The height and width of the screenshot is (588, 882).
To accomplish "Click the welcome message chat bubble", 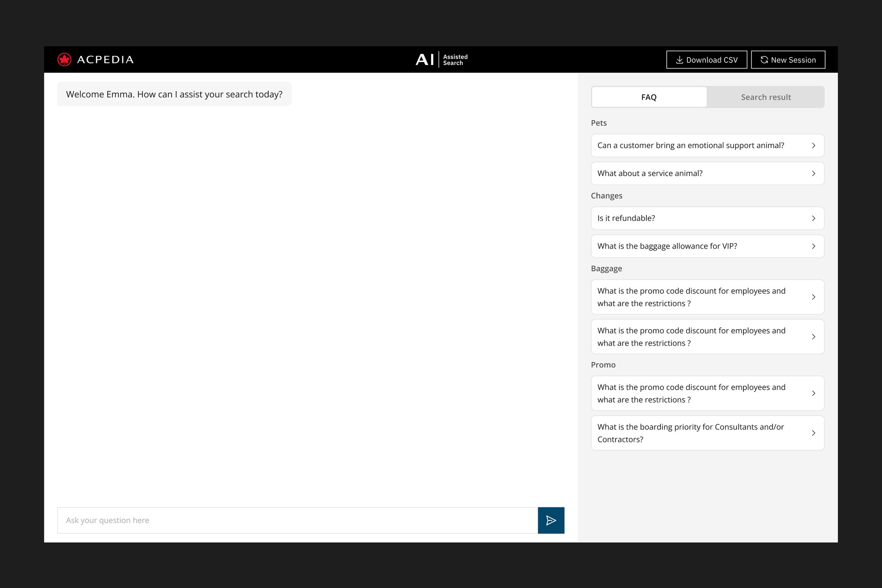I will click(174, 94).
